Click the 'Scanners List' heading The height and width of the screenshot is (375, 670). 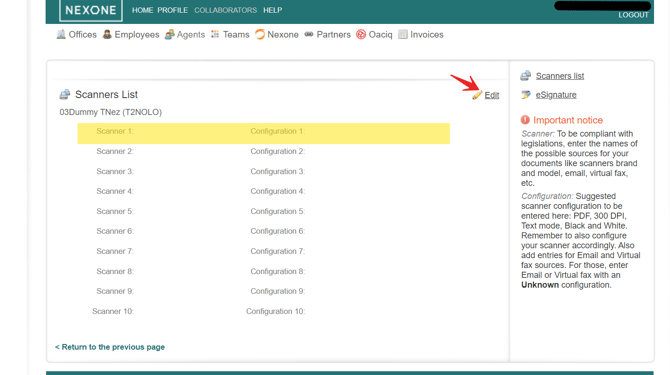tap(106, 94)
